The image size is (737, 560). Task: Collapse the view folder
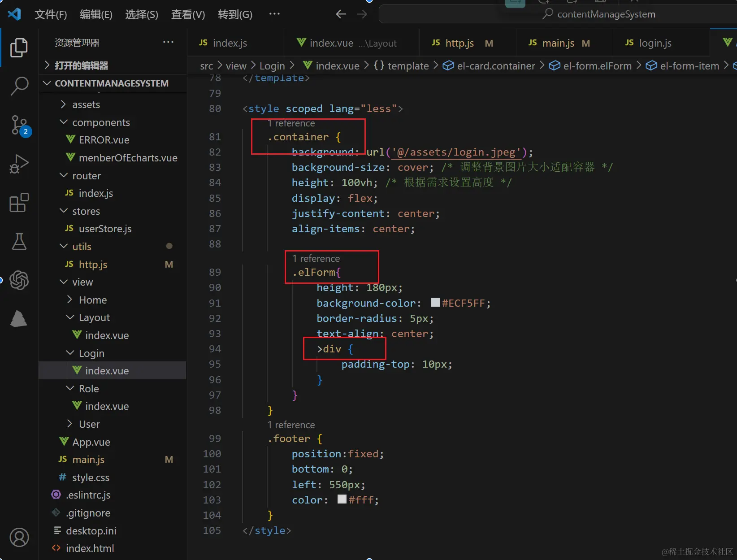113,282
